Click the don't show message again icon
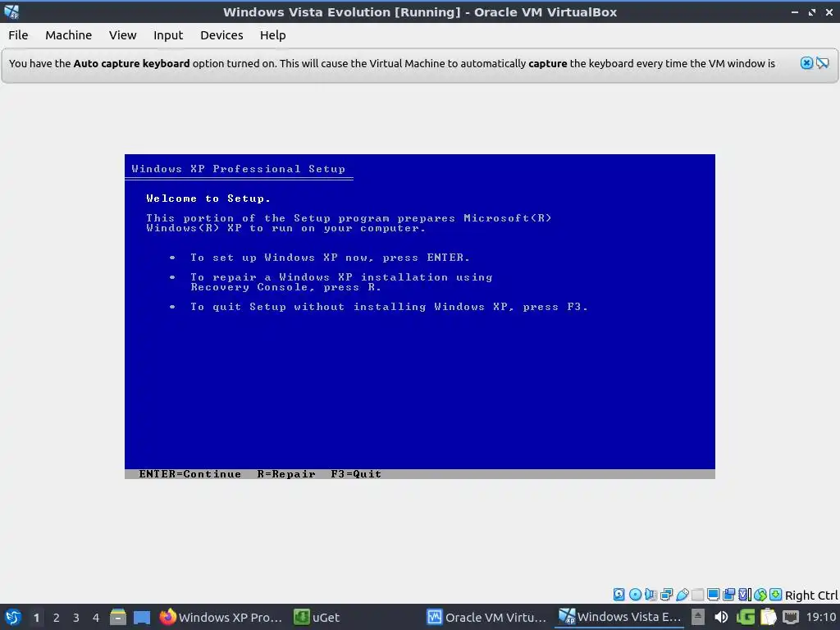Viewport: 840px width, 630px height. [x=823, y=63]
